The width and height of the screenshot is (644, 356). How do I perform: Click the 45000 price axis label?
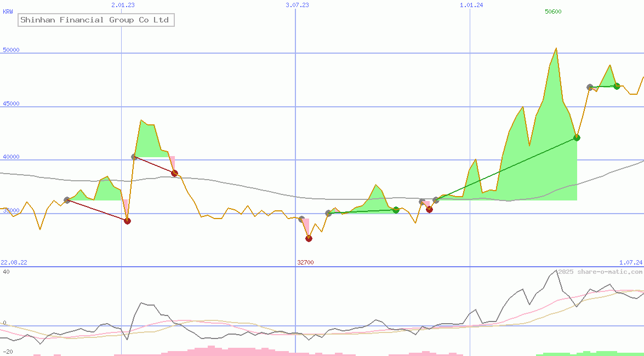[11, 104]
